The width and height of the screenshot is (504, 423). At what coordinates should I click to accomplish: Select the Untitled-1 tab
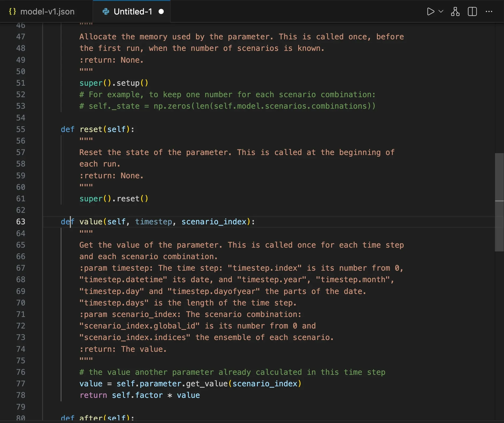tap(132, 12)
